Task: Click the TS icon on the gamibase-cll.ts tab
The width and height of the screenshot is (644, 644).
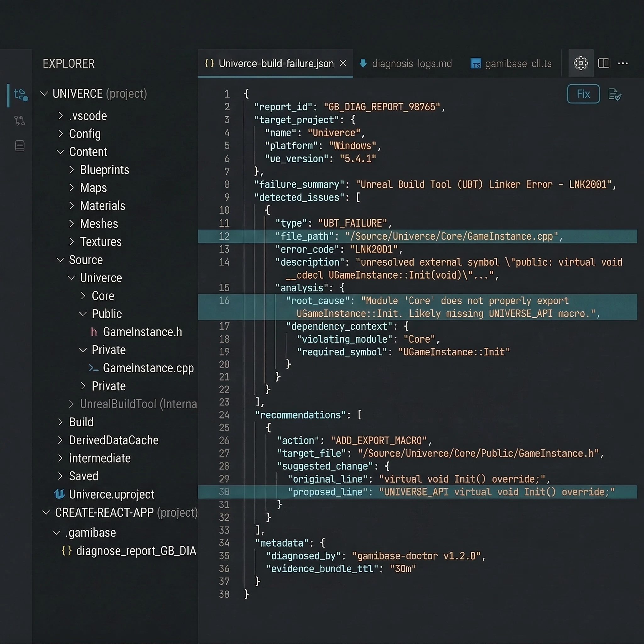Action: [476, 63]
